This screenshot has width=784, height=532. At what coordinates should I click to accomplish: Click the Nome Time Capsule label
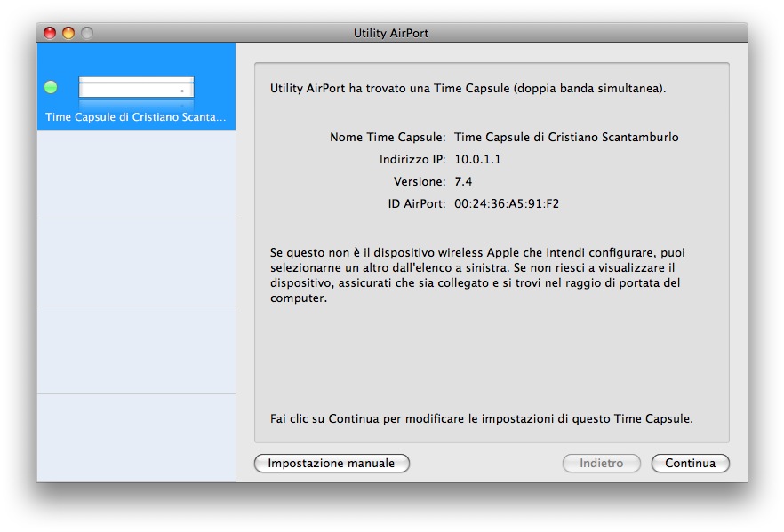point(388,137)
